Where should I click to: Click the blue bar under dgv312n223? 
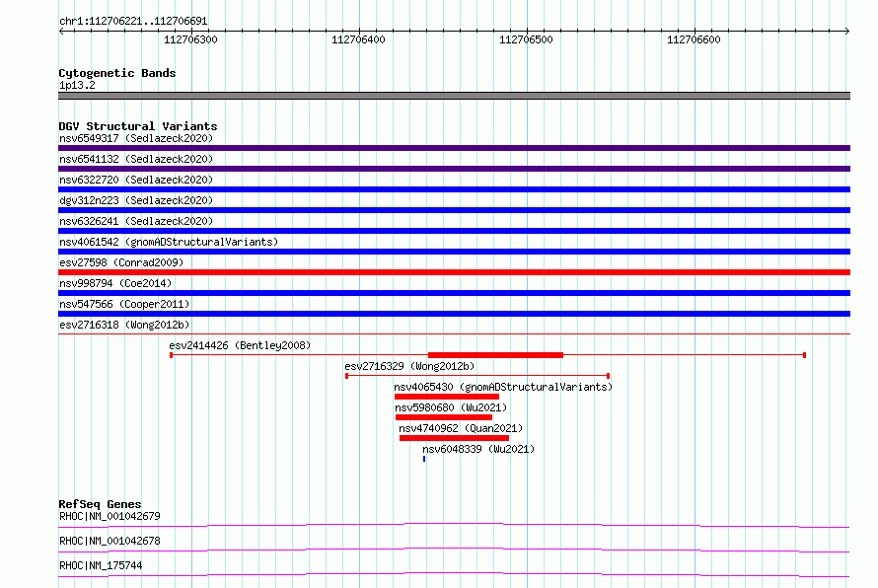[454, 210]
